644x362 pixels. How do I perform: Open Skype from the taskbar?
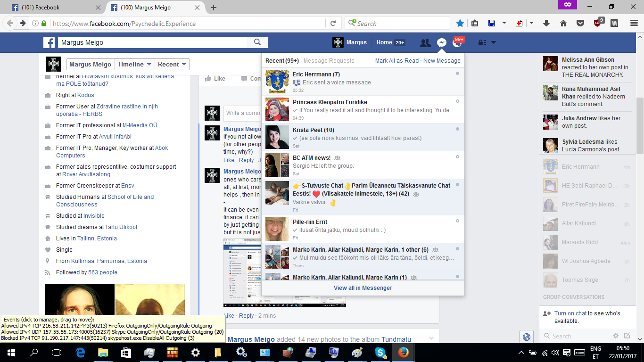pyautogui.click(x=380, y=352)
